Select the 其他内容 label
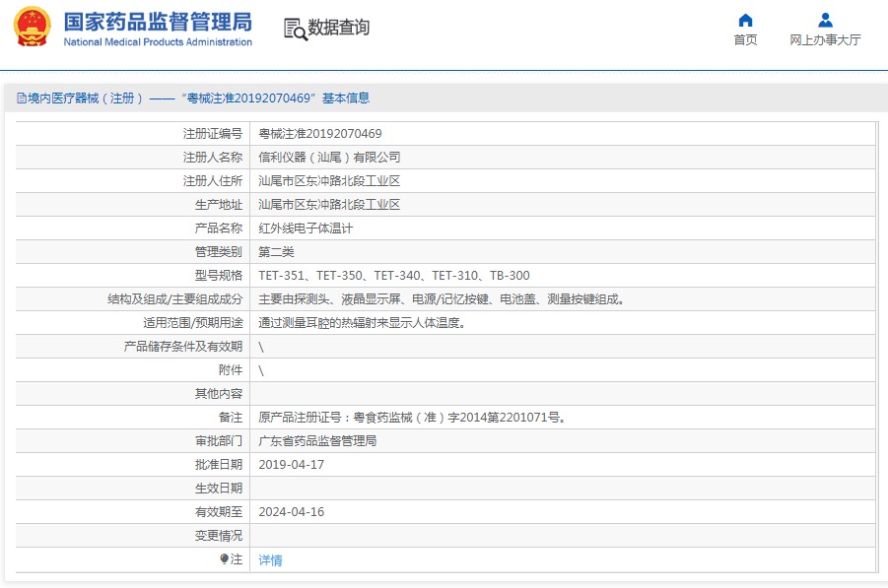 219,394
